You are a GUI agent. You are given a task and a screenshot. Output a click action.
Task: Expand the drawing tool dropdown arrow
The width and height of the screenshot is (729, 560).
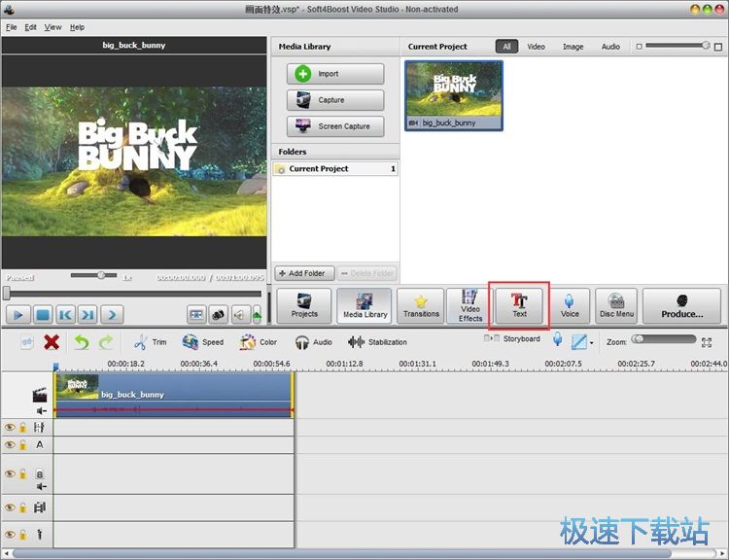click(591, 343)
